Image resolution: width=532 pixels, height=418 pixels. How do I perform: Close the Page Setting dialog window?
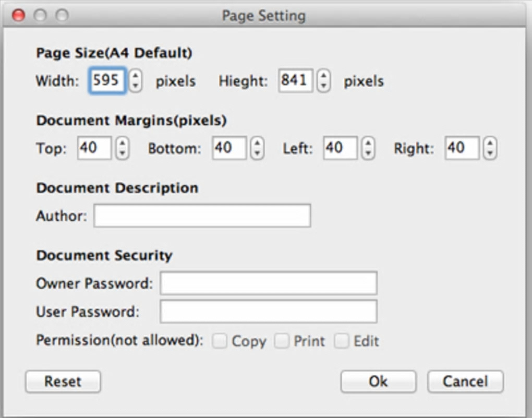tap(19, 16)
